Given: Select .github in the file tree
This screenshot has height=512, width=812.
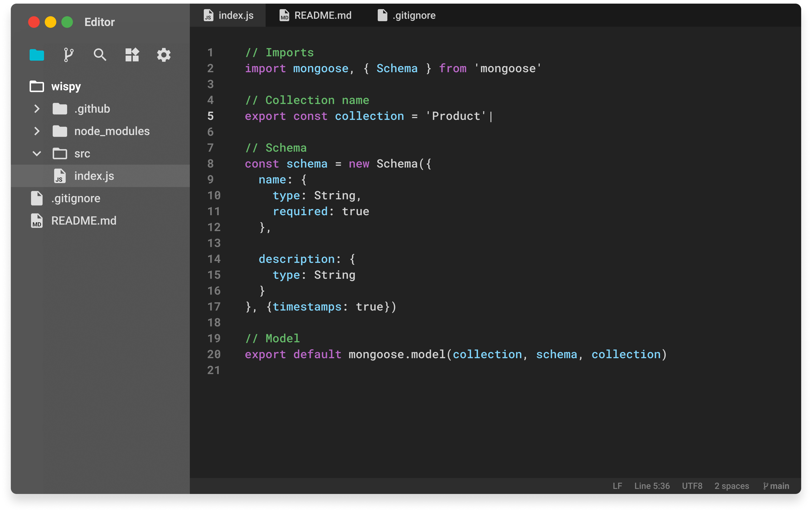Looking at the screenshot, I should [x=92, y=109].
